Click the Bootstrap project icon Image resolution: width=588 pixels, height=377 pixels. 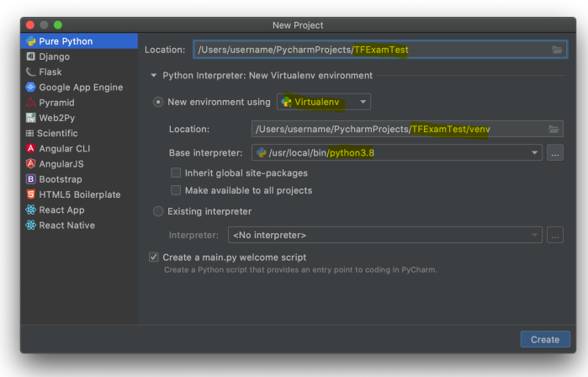[x=31, y=179]
